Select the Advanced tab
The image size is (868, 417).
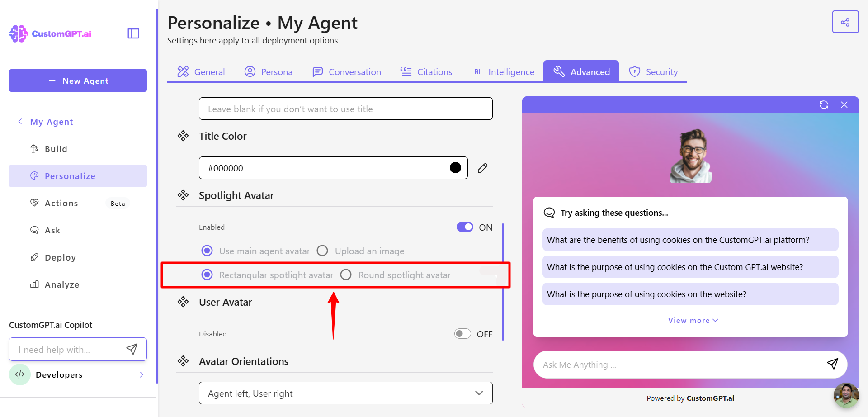[581, 71]
